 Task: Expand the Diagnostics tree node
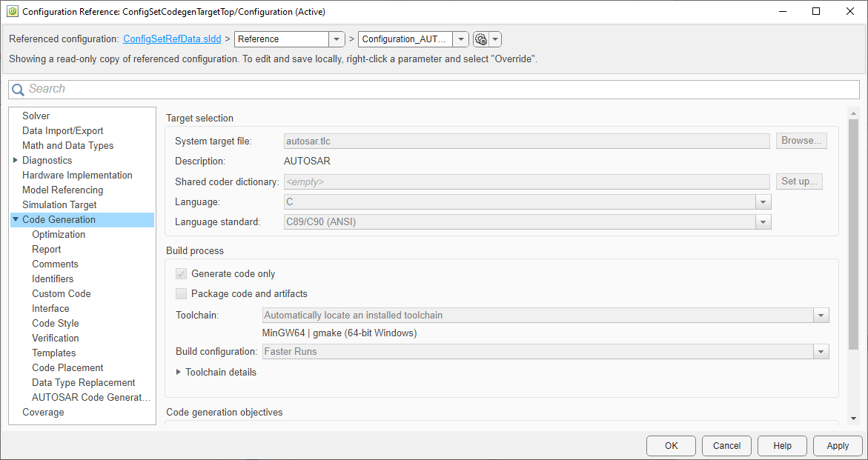pos(16,160)
